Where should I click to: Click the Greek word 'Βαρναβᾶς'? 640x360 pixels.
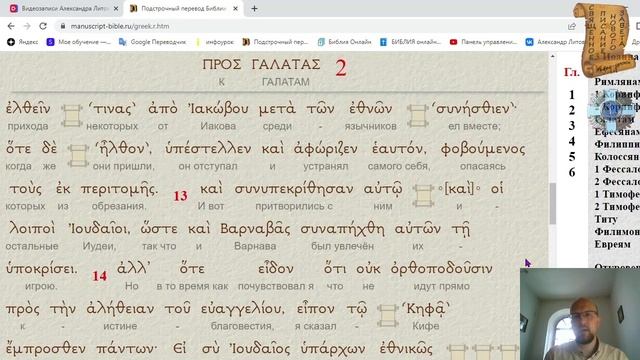click(255, 229)
